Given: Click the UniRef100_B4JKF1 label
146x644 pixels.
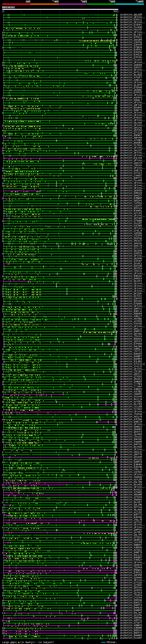Looking at the screenshot, I should pyautogui.click(x=131, y=281).
